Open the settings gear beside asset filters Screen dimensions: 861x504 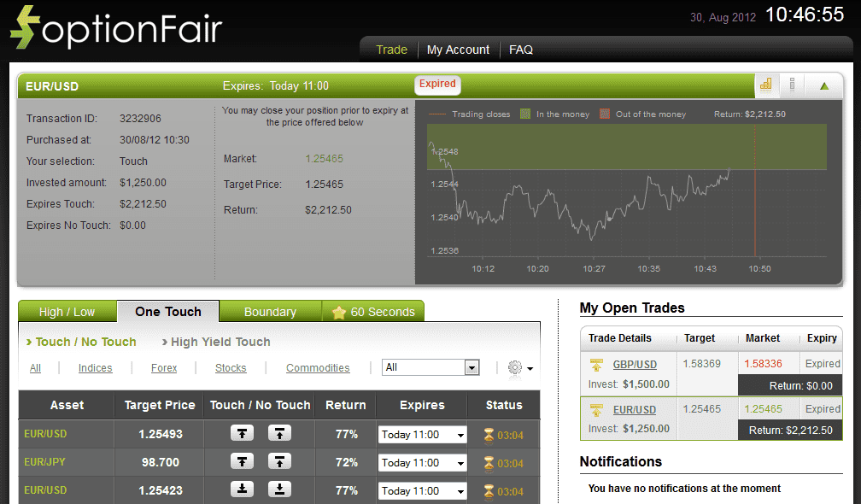click(x=516, y=367)
